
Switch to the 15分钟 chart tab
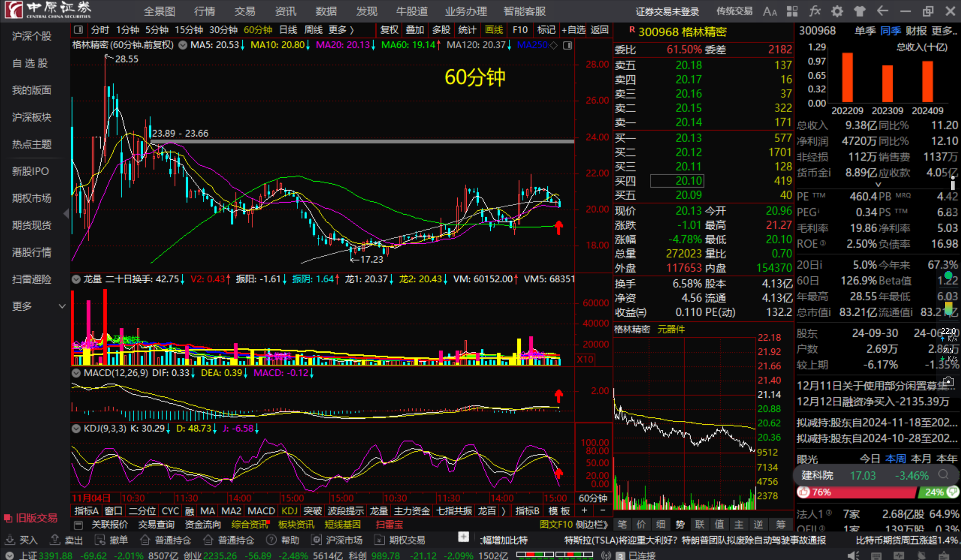(x=189, y=30)
